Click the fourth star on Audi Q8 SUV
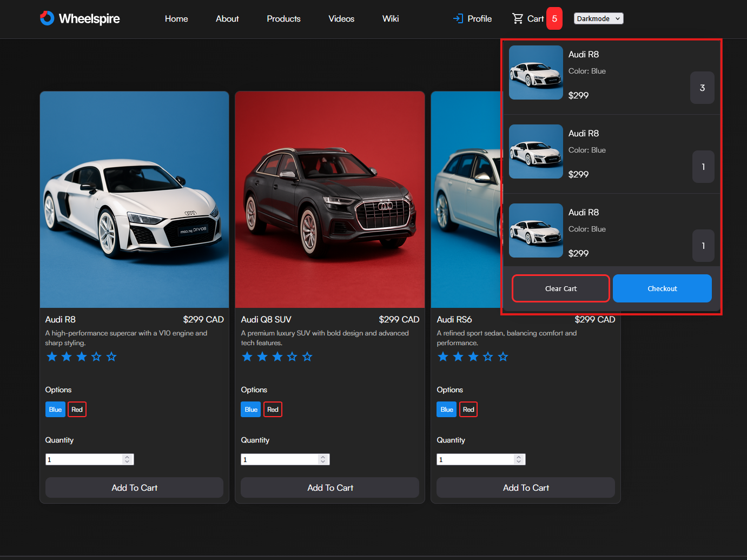Image resolution: width=747 pixels, height=560 pixels. [x=292, y=357]
